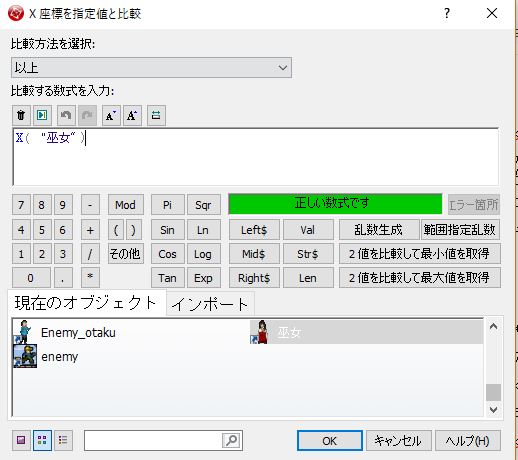Select the enemy object thumbnail
Screen dimensions: 518x460
(x=25, y=356)
